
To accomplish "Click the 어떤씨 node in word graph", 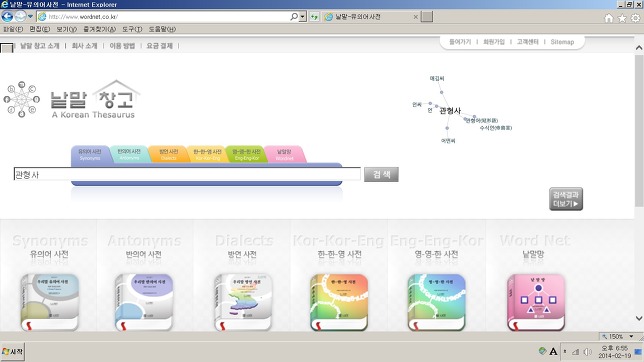I will click(x=448, y=141).
